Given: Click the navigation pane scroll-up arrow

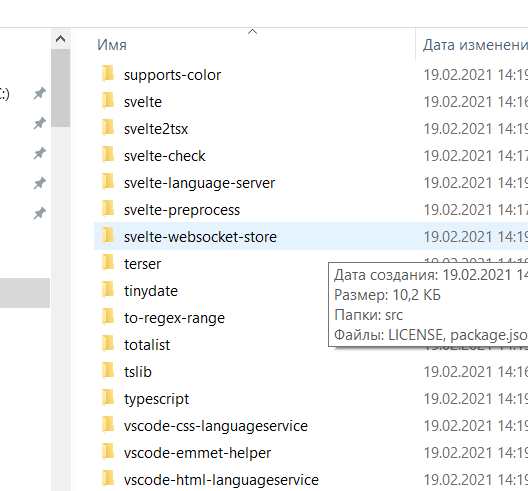Looking at the screenshot, I should click(x=61, y=39).
